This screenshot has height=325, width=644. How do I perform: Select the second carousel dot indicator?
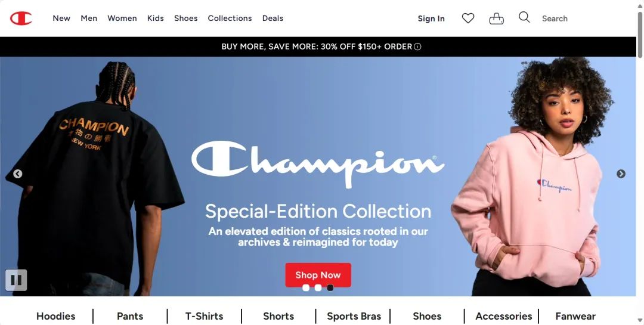(318, 287)
